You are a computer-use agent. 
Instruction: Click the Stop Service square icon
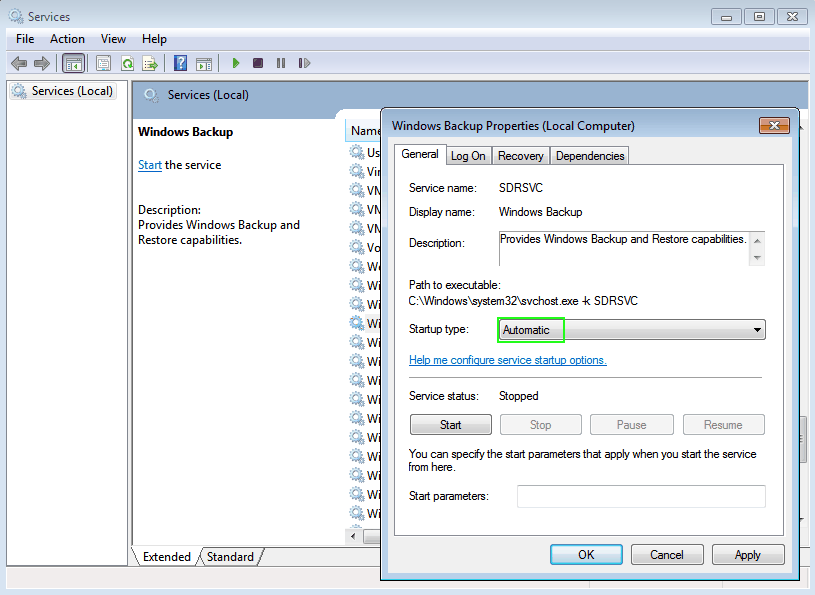click(258, 63)
